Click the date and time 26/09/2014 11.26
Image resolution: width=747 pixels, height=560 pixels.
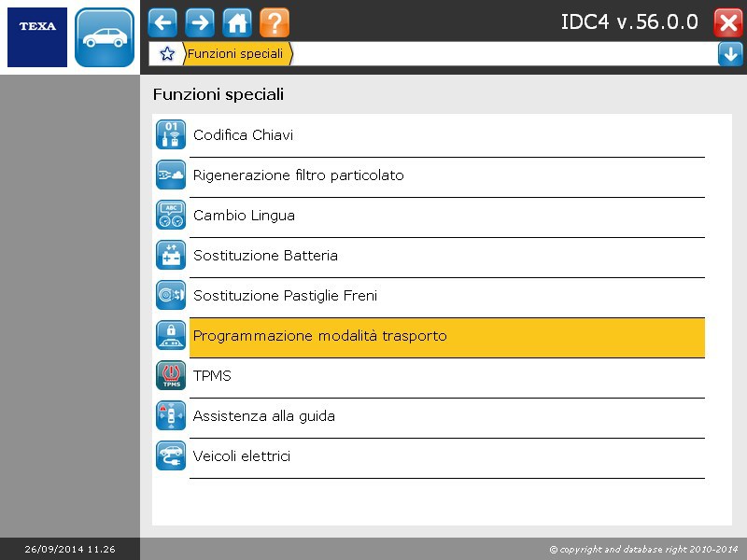pos(70,549)
